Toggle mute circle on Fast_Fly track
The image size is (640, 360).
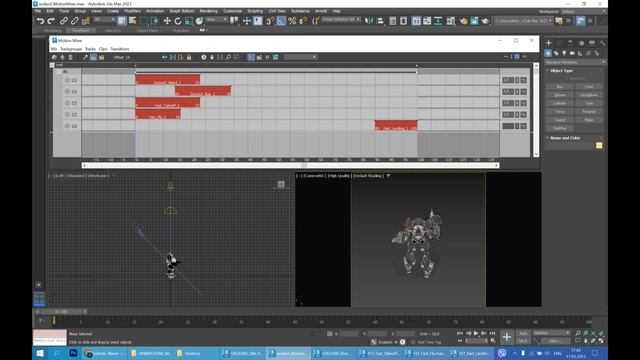click(x=67, y=115)
